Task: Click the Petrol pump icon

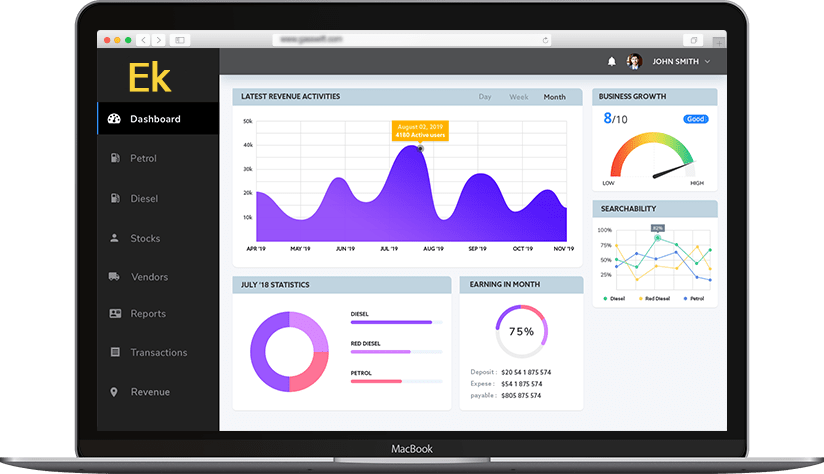Action: (x=115, y=158)
